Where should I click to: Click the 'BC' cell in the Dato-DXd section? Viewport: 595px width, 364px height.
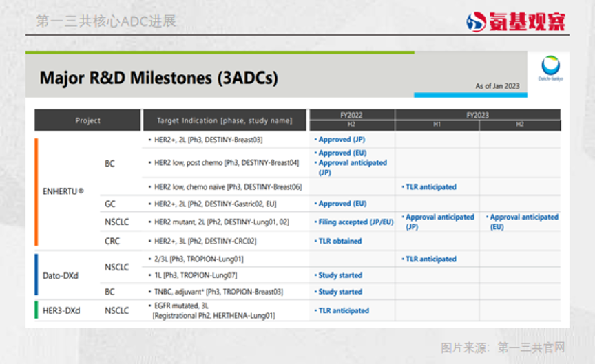click(109, 292)
